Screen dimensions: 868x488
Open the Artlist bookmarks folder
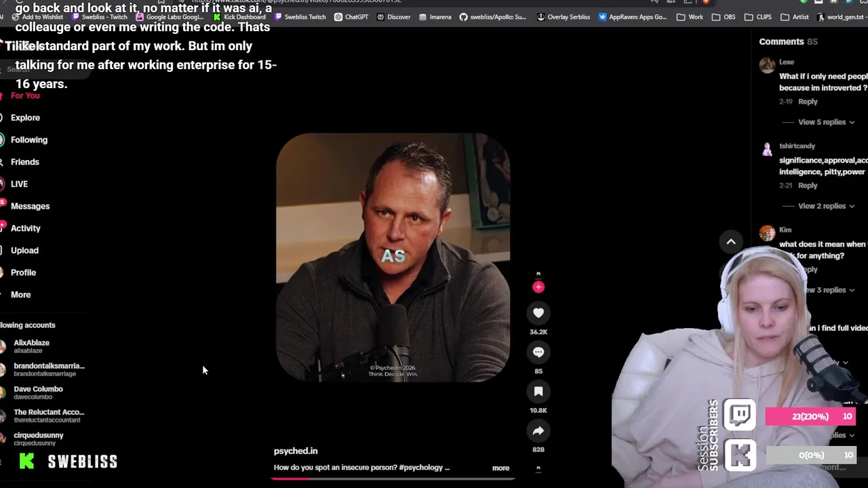tap(794, 17)
